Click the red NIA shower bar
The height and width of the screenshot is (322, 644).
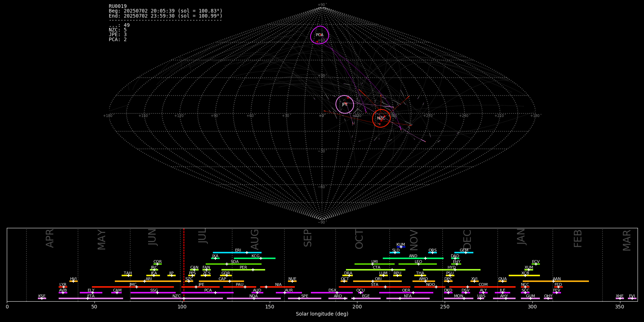[x=278, y=287]
